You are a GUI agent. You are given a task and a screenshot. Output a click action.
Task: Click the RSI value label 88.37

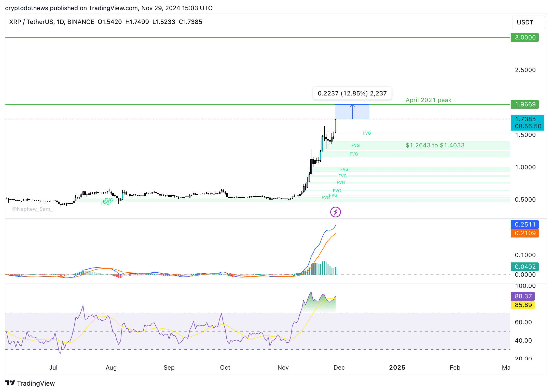click(x=522, y=296)
